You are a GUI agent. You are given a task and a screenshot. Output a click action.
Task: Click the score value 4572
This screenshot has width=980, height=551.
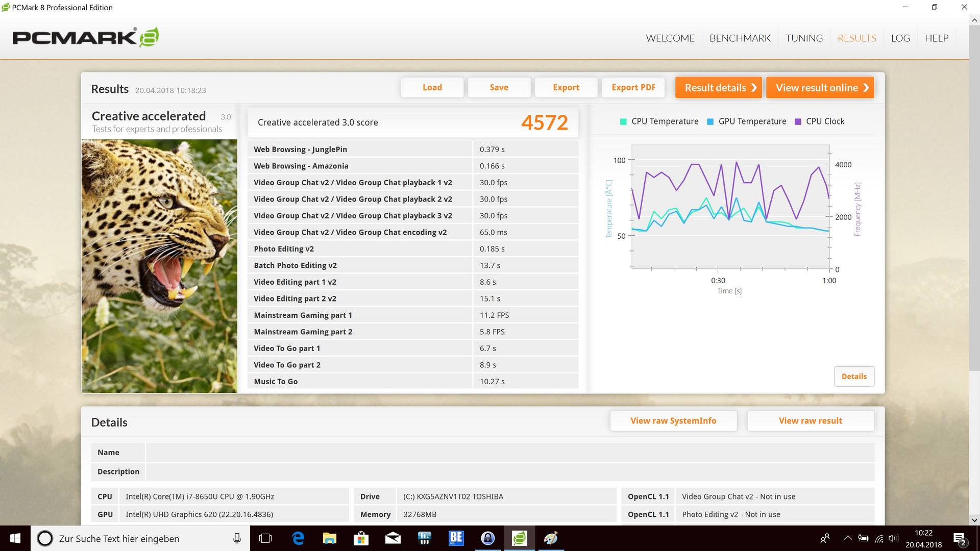(x=545, y=122)
